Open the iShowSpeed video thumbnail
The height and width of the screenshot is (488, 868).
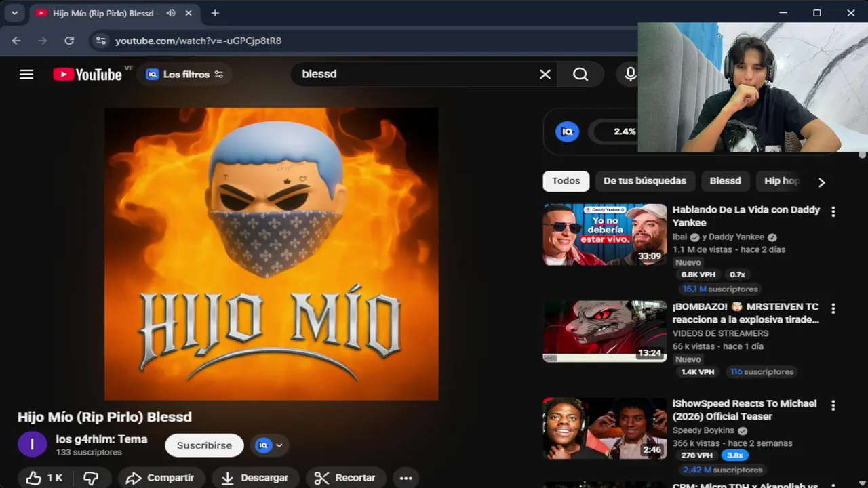point(605,428)
